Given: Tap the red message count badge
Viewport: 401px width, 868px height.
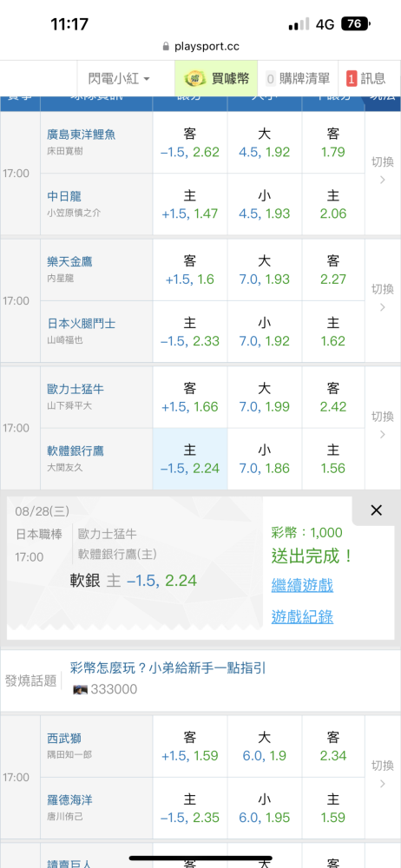Looking at the screenshot, I should tap(352, 79).
